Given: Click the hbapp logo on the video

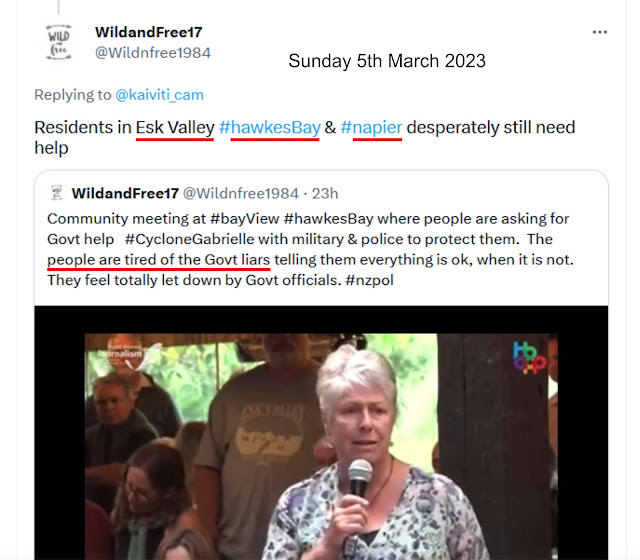Looking at the screenshot, I should (x=529, y=358).
